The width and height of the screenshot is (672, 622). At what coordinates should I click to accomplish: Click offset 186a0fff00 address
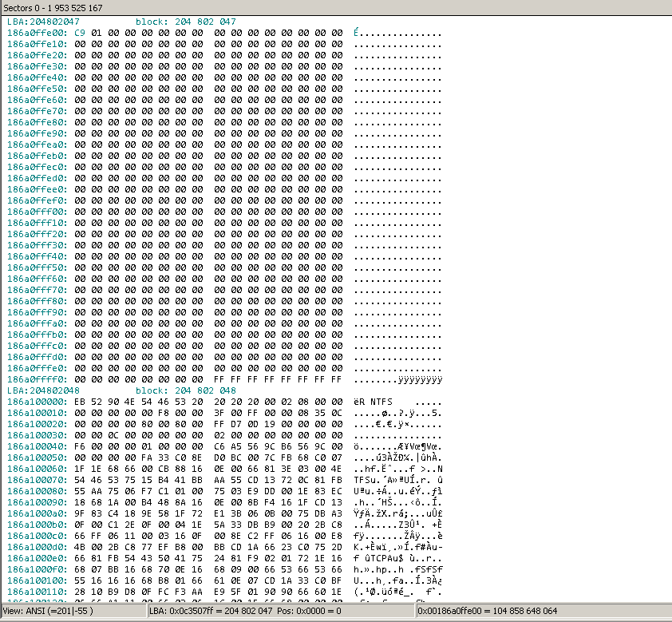point(38,212)
